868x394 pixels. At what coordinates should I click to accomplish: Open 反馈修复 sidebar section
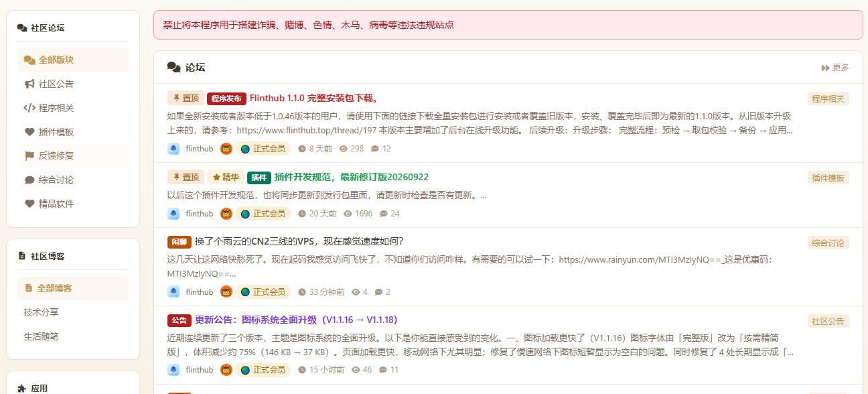[73, 155]
